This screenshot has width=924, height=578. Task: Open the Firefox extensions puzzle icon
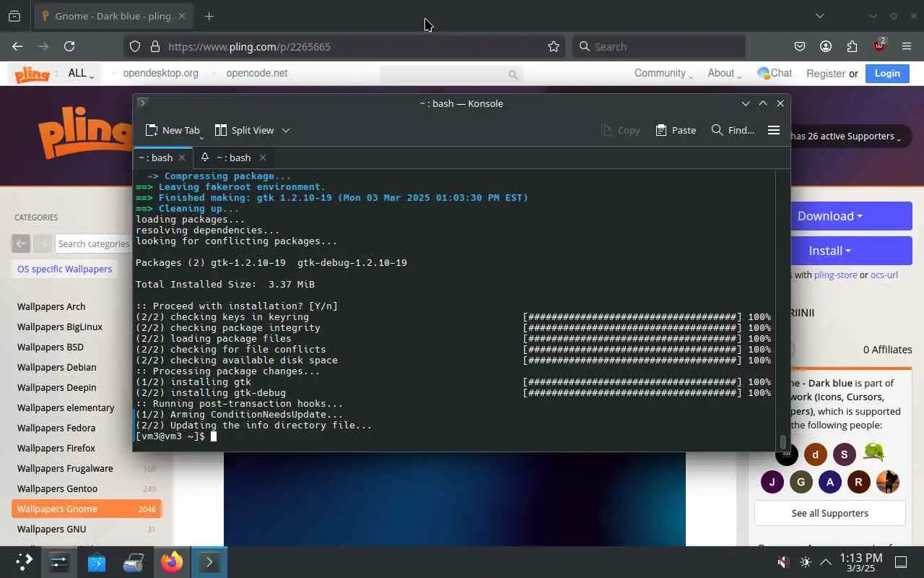(853, 46)
